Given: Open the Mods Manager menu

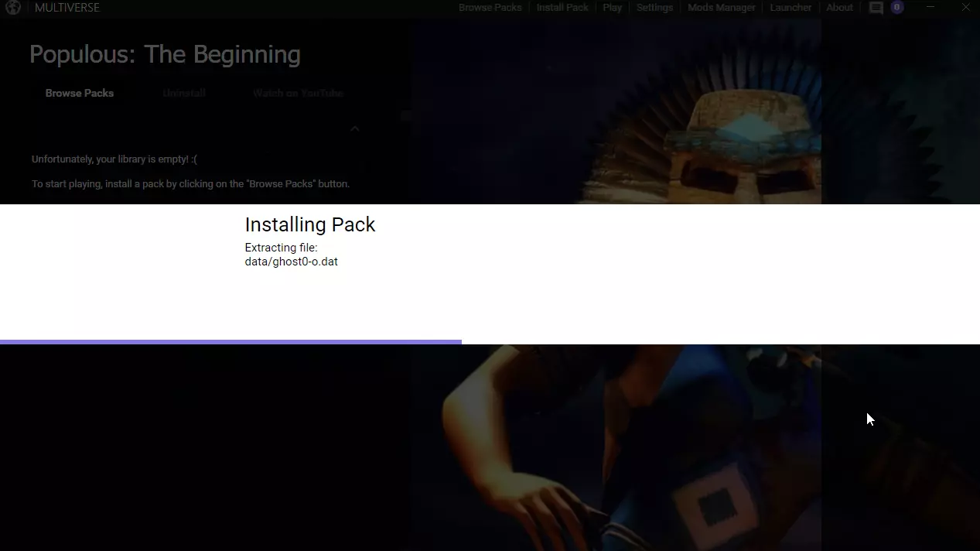Looking at the screenshot, I should [x=722, y=8].
